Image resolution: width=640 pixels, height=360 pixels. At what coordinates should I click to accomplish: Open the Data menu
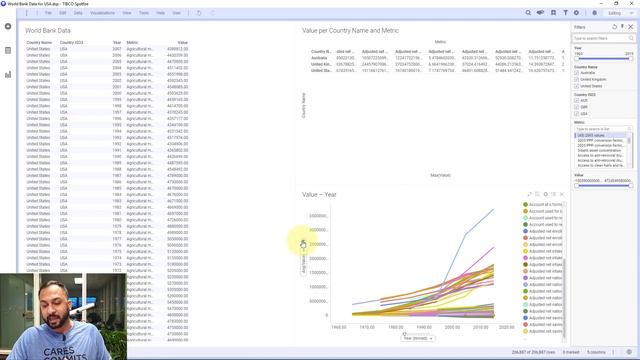tap(78, 13)
